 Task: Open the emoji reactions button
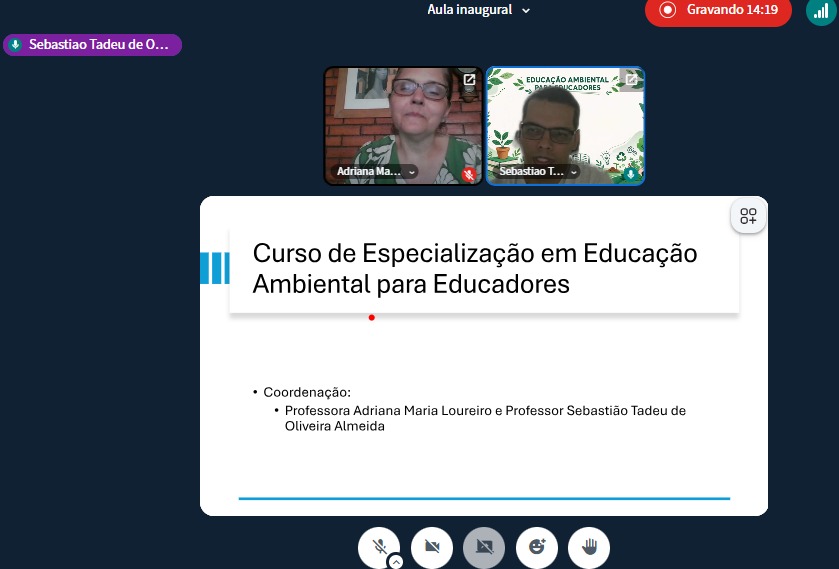pyautogui.click(x=537, y=546)
